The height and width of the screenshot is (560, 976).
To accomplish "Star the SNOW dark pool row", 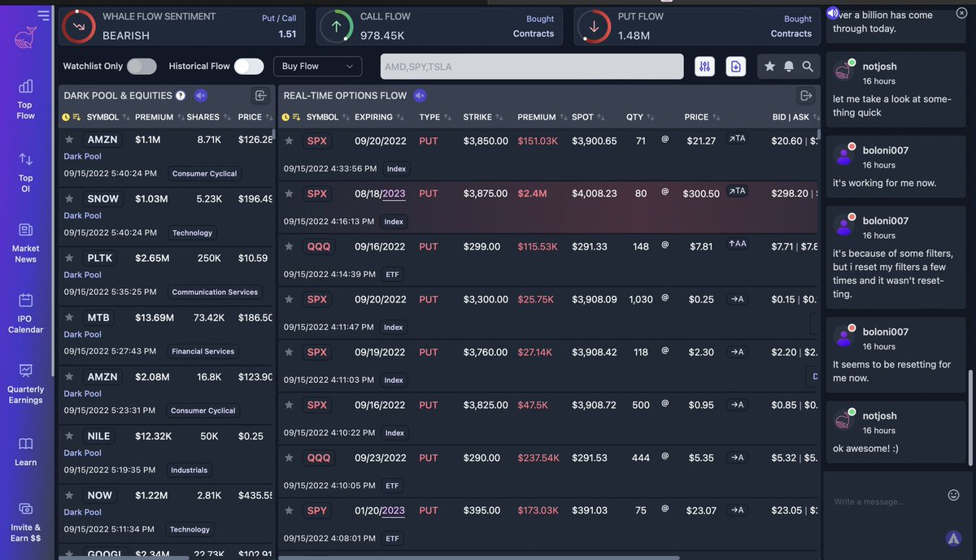I will point(70,199).
